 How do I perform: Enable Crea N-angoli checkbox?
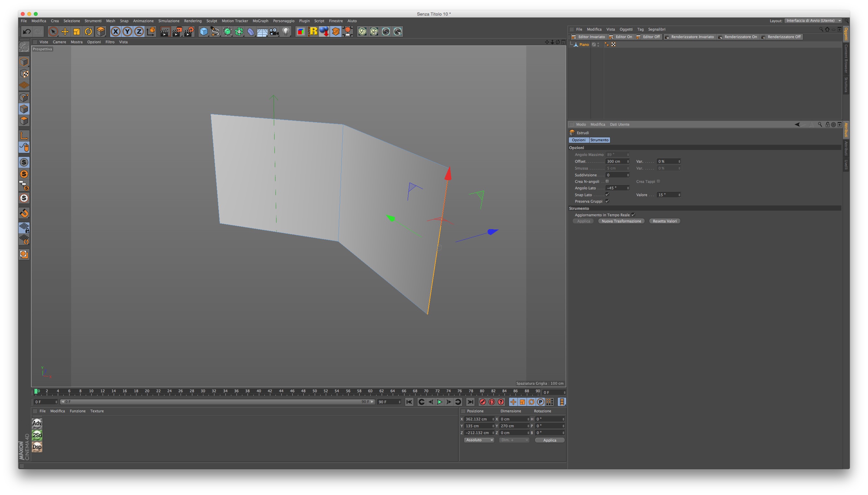pyautogui.click(x=607, y=181)
